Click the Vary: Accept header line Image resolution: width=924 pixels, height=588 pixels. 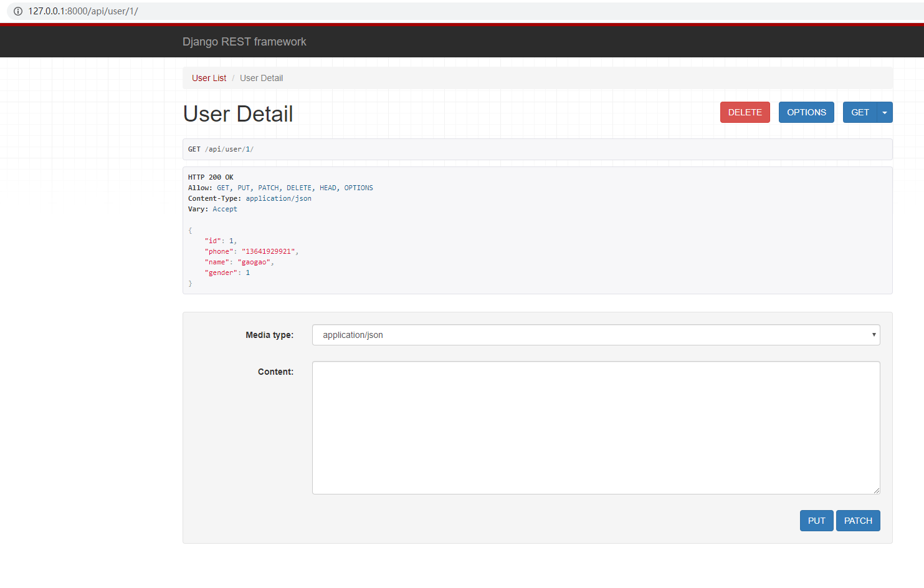click(x=212, y=209)
